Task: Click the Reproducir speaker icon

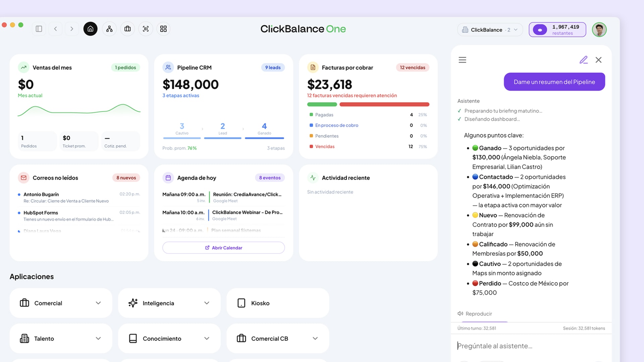Action: (460, 314)
